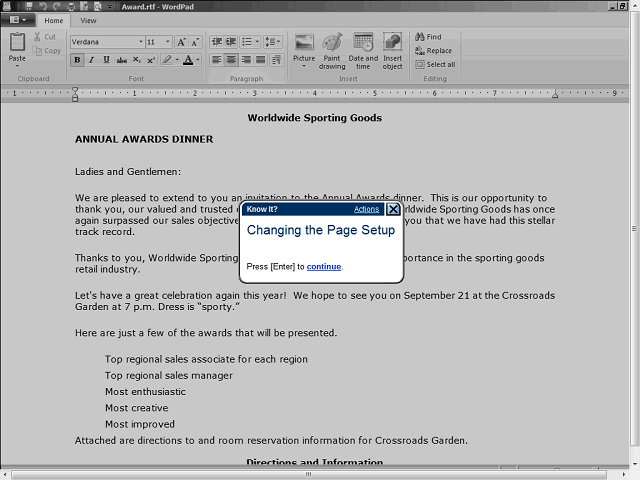Open the line spacing dropdown

(x=273, y=42)
